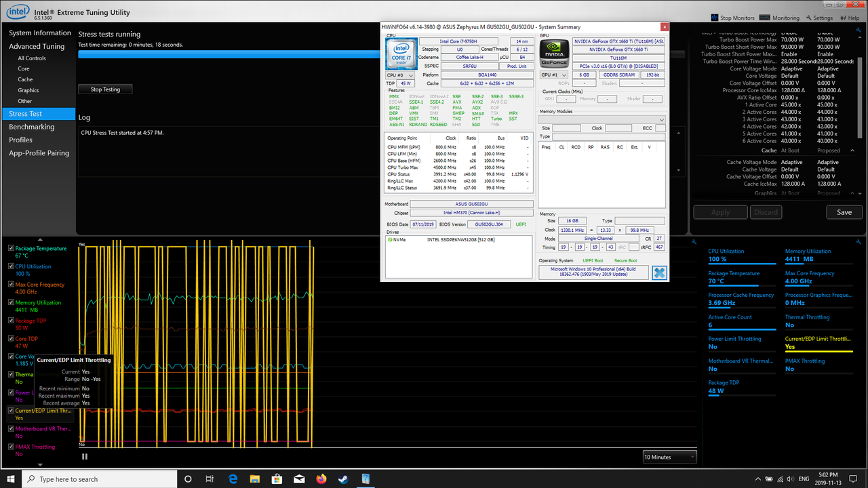Uncheck Package TDP monitor

coord(11,321)
